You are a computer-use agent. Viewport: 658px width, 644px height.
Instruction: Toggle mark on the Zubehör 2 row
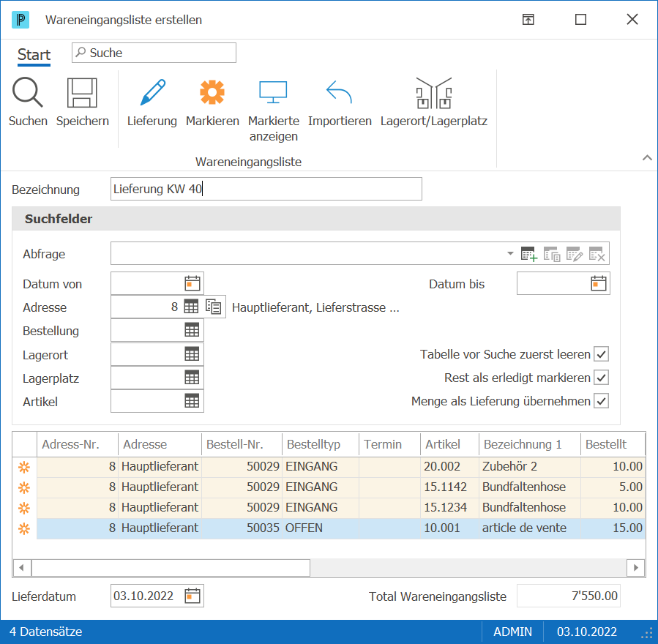point(24,467)
